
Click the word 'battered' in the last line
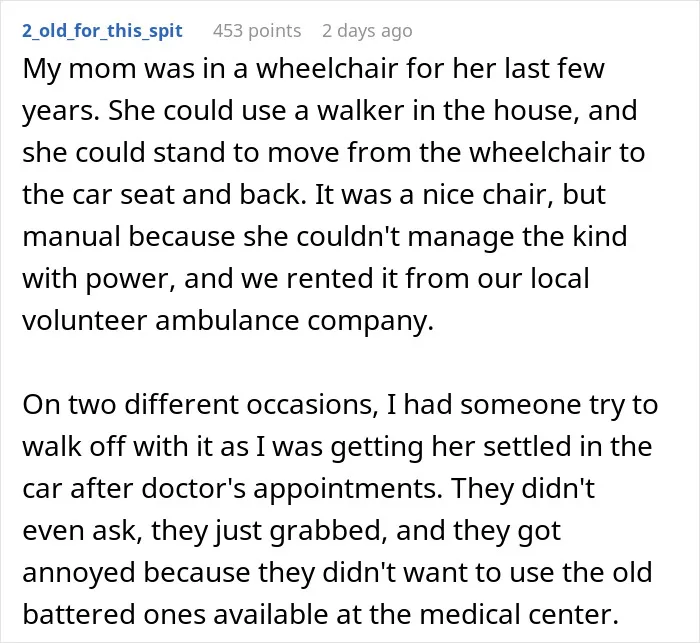pos(79,615)
